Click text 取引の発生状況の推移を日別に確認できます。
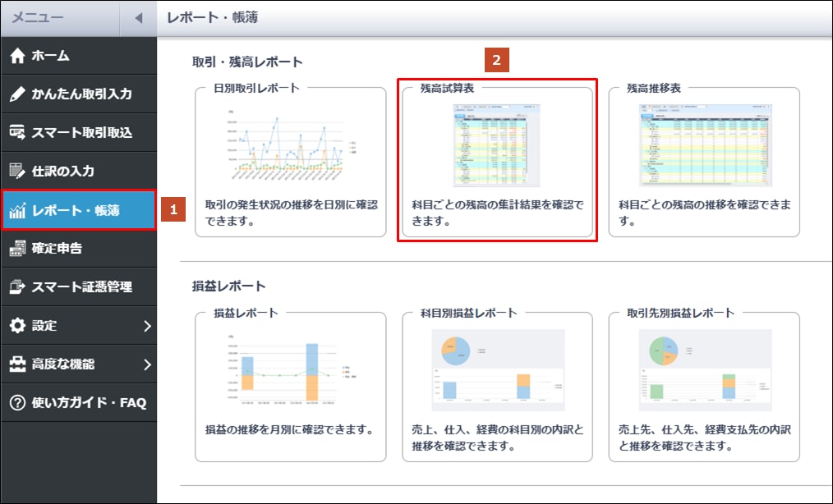The height and width of the screenshot is (504, 833). point(292,213)
